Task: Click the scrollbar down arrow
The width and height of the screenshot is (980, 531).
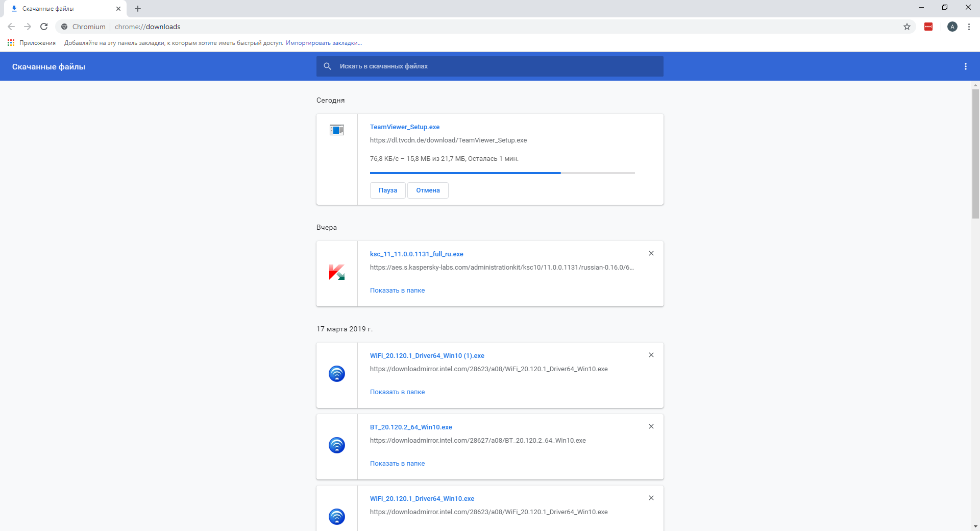Action: (x=975, y=526)
